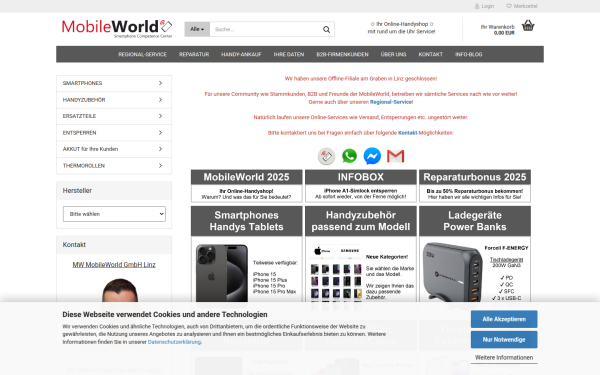This screenshot has width=600, height=375.
Task: Expand AKKUT für Ihre Kunden chevron
Action: (x=160, y=149)
